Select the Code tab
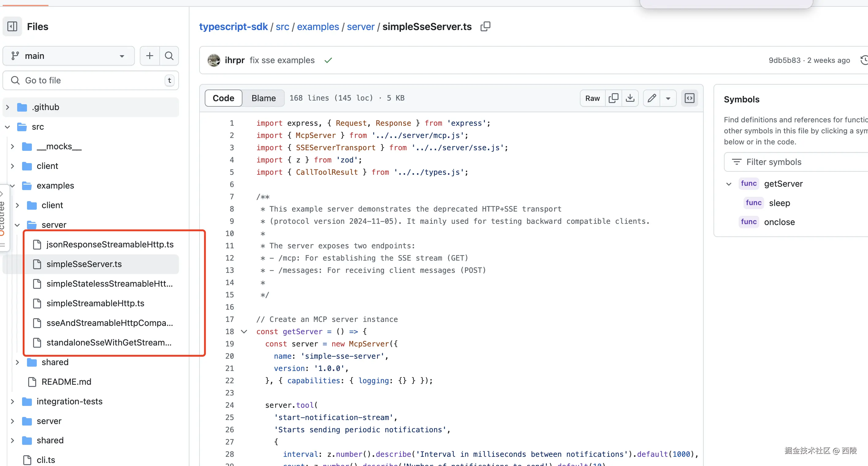The height and width of the screenshot is (466, 868). (x=223, y=98)
